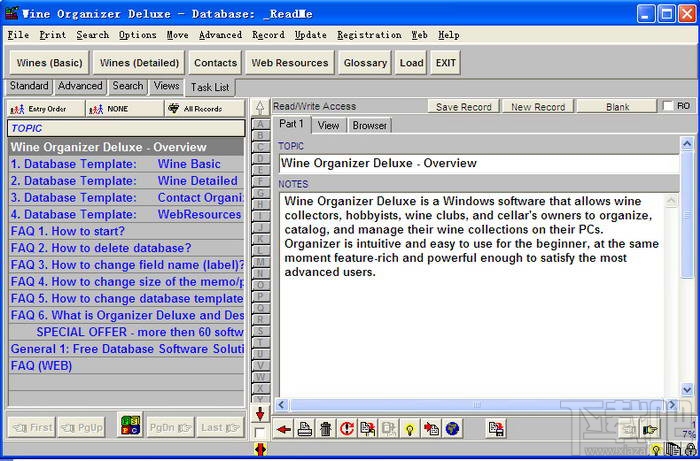Viewport: 700px width, 461px height.
Task: Click the yellow light bulb toolbar icon
Action: [409, 429]
